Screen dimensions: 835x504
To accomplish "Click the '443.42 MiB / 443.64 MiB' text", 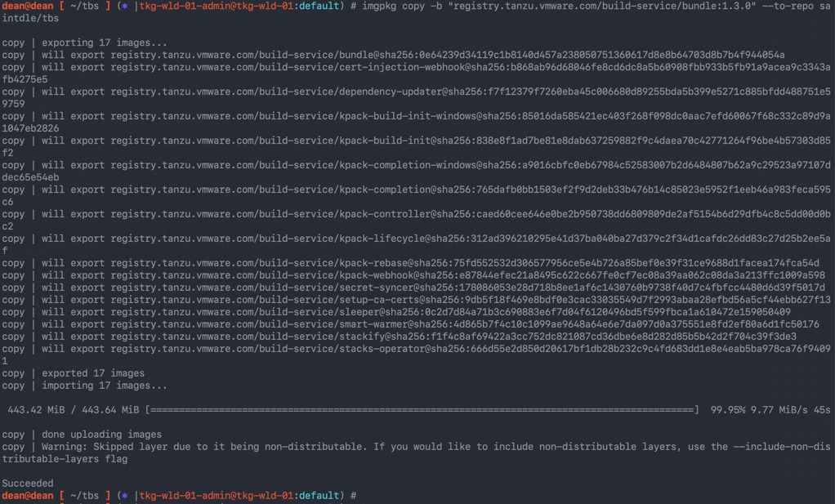I will click(x=73, y=410).
